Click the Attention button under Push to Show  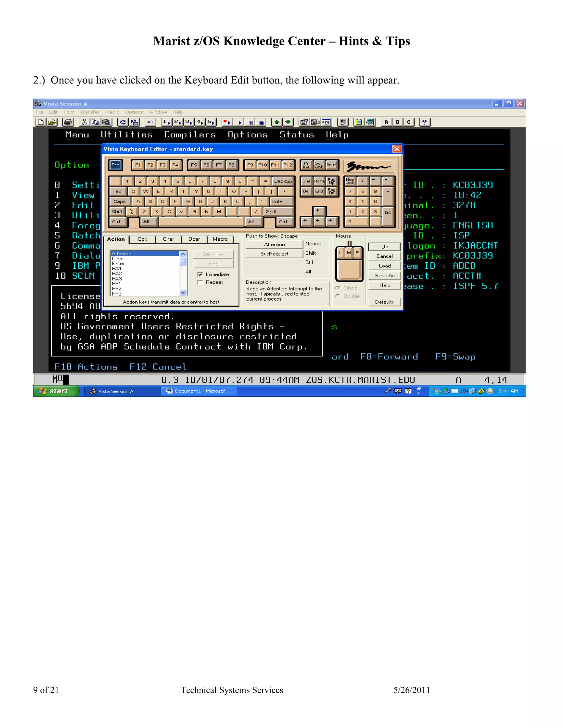point(274,245)
